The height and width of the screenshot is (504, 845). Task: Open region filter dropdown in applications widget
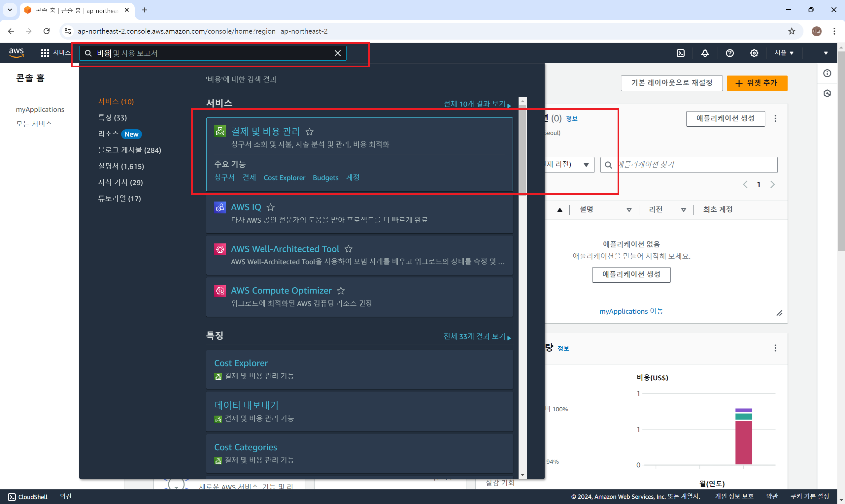(586, 165)
